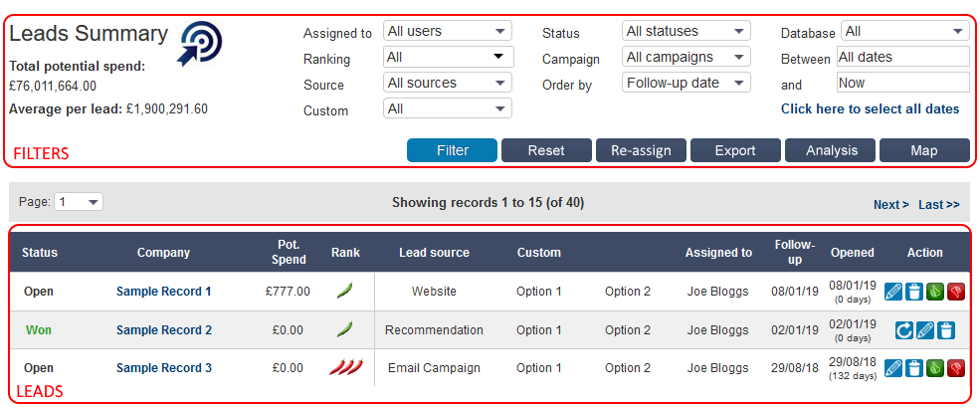Expand the Status filter dropdown
Viewport: 980px width, 408px height.
pyautogui.click(x=686, y=31)
